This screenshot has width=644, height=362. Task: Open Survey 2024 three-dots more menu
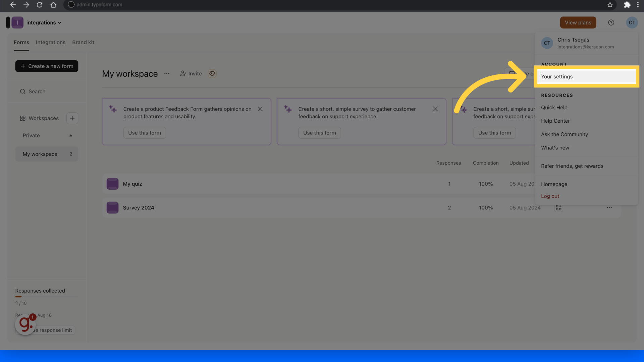(609, 208)
